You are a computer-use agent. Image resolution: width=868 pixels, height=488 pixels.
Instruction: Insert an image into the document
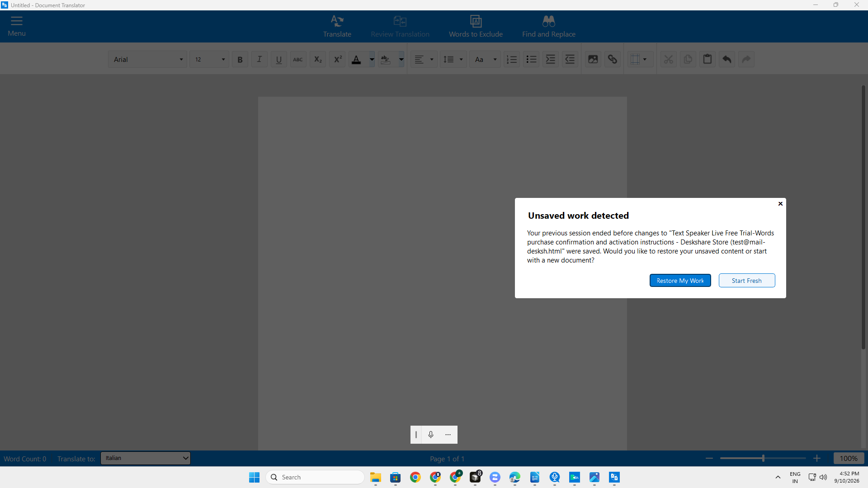tap(593, 59)
